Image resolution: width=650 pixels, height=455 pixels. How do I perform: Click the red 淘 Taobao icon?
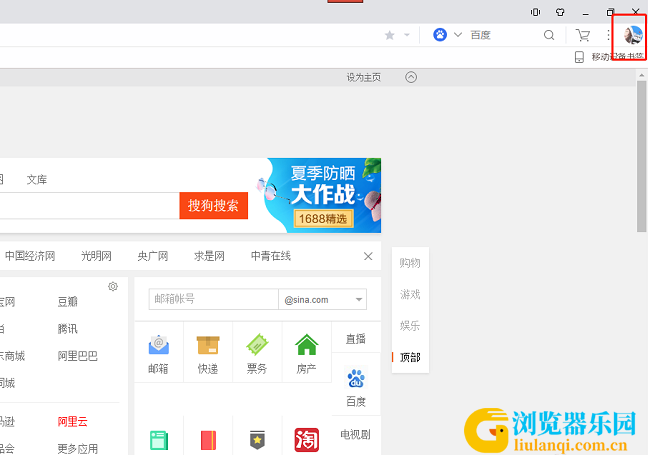tap(306, 440)
